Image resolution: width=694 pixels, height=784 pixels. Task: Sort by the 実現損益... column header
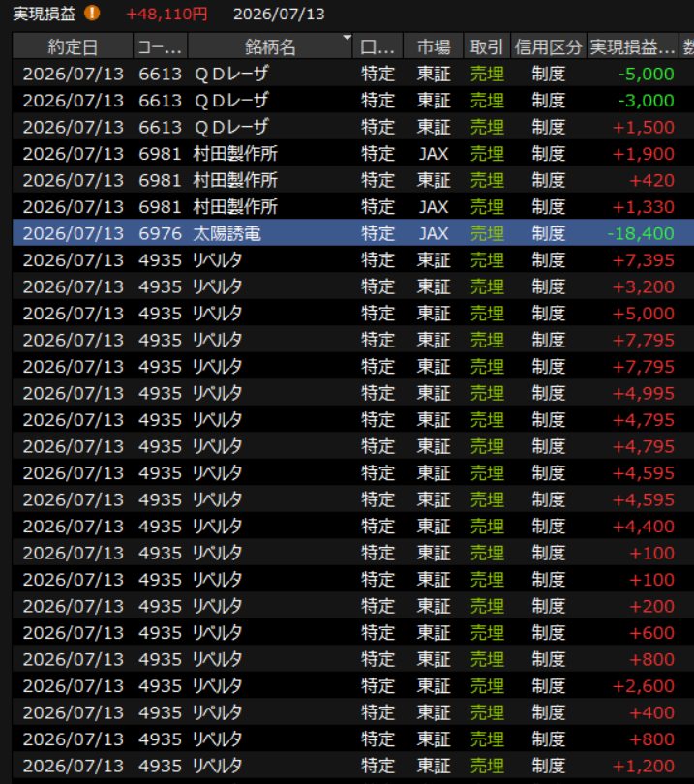click(x=632, y=47)
